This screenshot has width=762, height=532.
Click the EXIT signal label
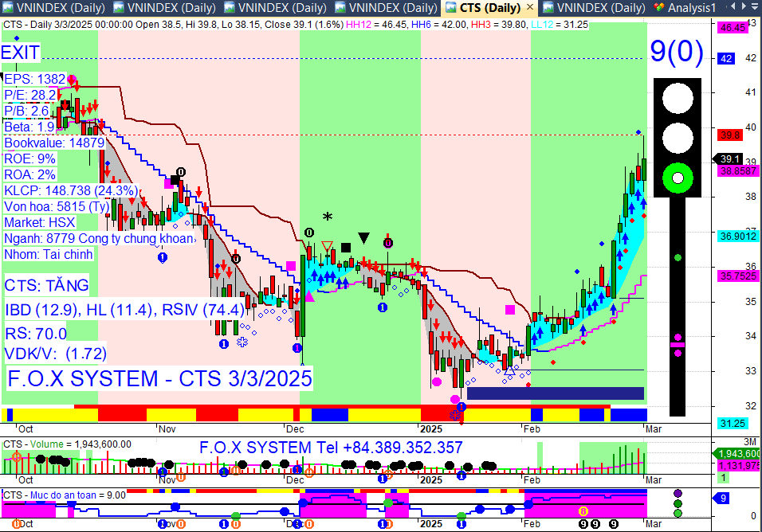click(21, 53)
